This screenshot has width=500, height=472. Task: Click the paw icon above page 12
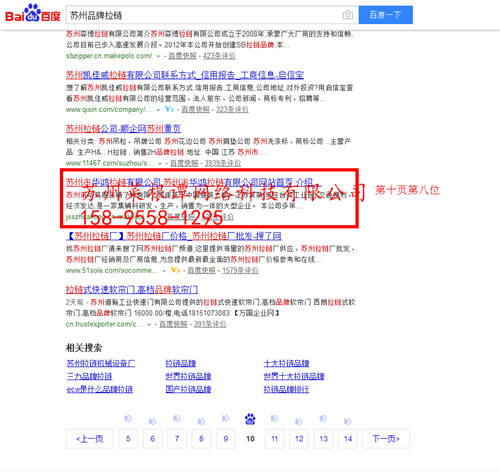point(299,421)
